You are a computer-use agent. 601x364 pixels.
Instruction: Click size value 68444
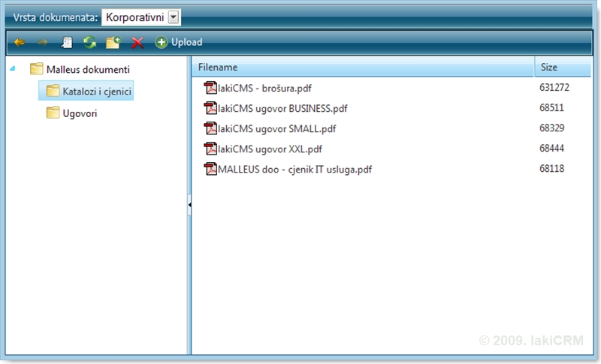pos(551,148)
